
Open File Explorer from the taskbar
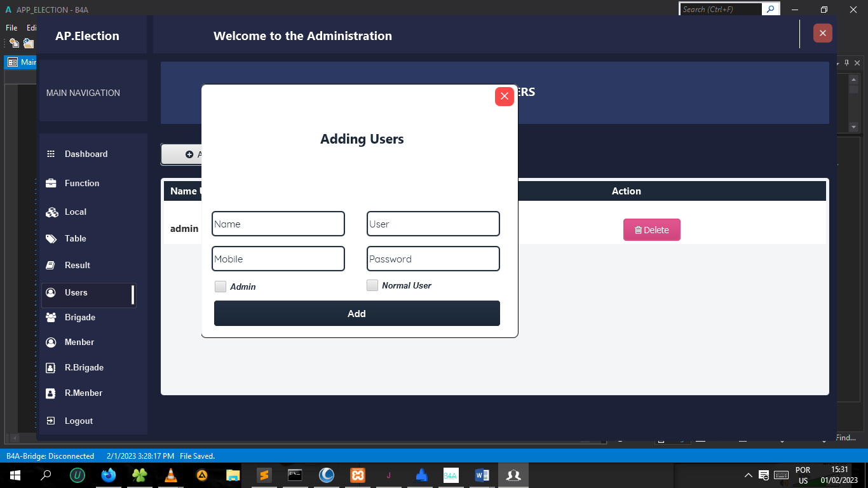[233, 475]
